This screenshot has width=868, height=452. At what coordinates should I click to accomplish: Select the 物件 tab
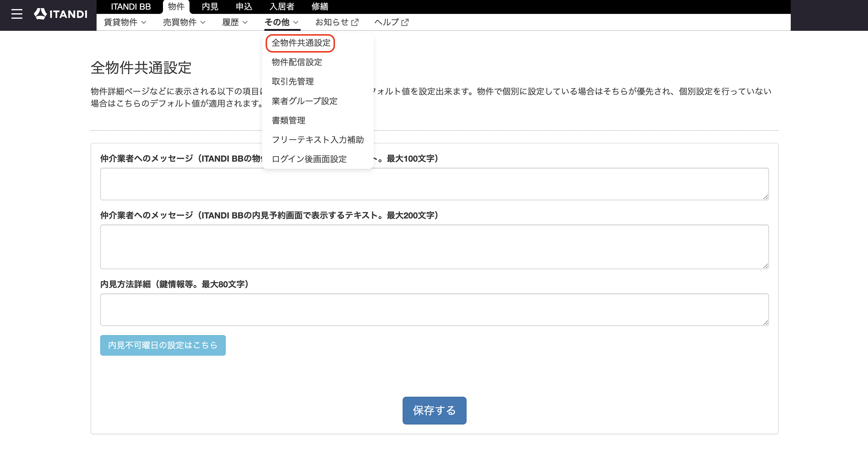(176, 7)
